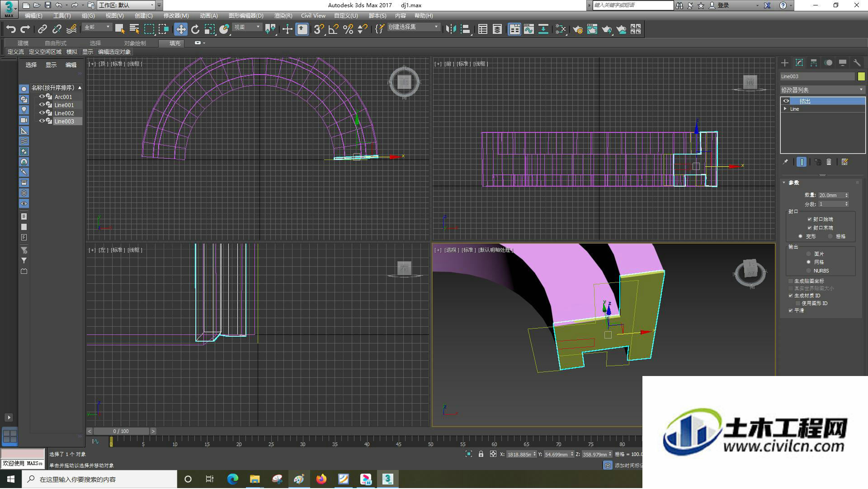Activate the Select and Rotate tool
The width and height of the screenshot is (868, 489).
coord(195,29)
